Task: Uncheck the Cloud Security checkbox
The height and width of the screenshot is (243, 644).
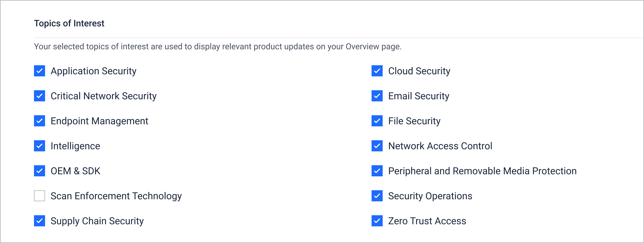Action: [x=377, y=71]
